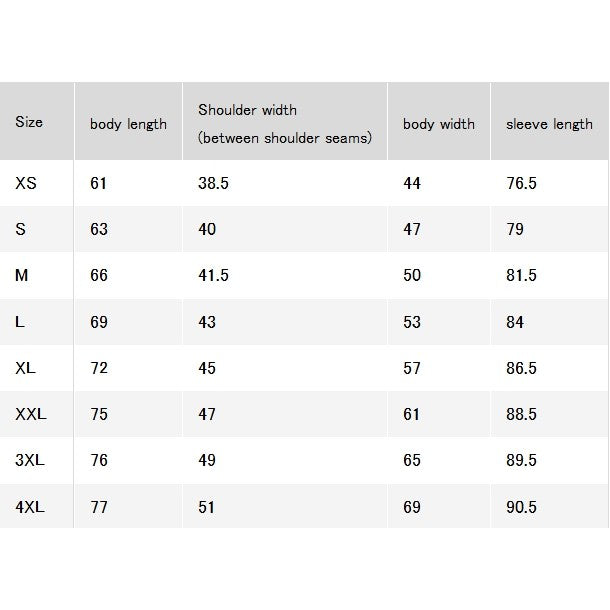Select the XS size row label
Image resolution: width=610 pixels, height=610 pixels.
(x=26, y=183)
